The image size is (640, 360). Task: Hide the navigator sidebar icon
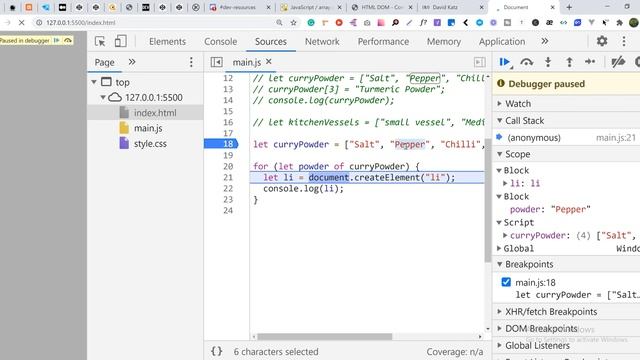coord(216,62)
